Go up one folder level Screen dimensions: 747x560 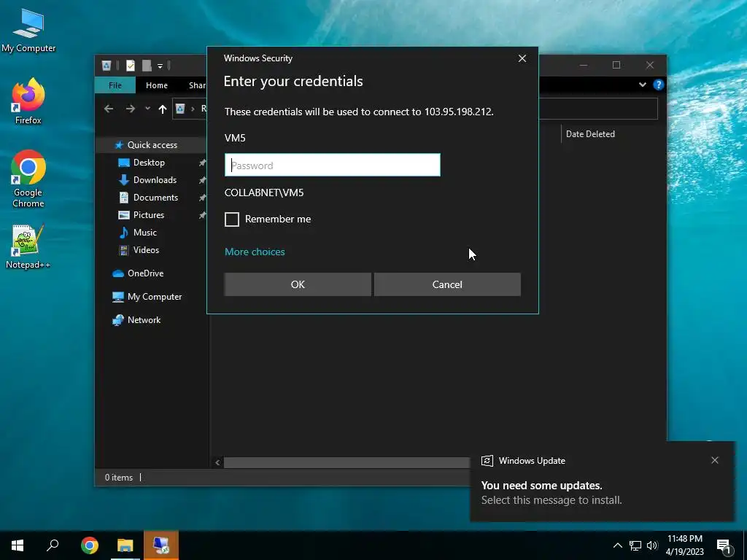[x=163, y=109]
